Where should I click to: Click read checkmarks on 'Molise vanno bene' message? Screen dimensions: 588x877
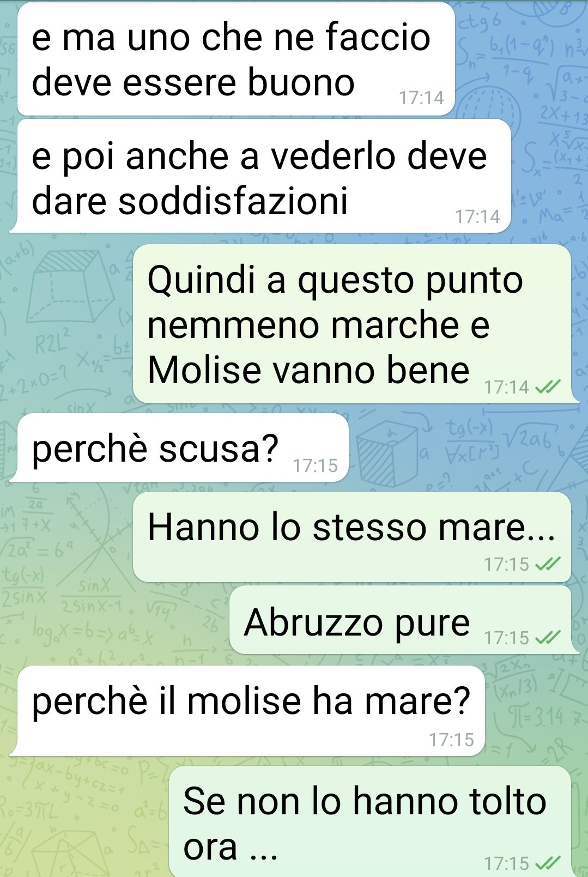(548, 387)
